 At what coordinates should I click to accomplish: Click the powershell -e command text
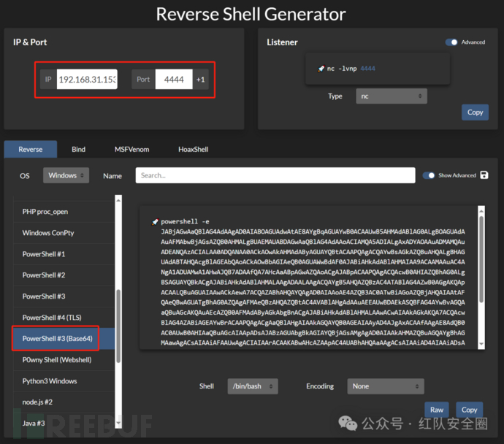pyautogui.click(x=185, y=222)
